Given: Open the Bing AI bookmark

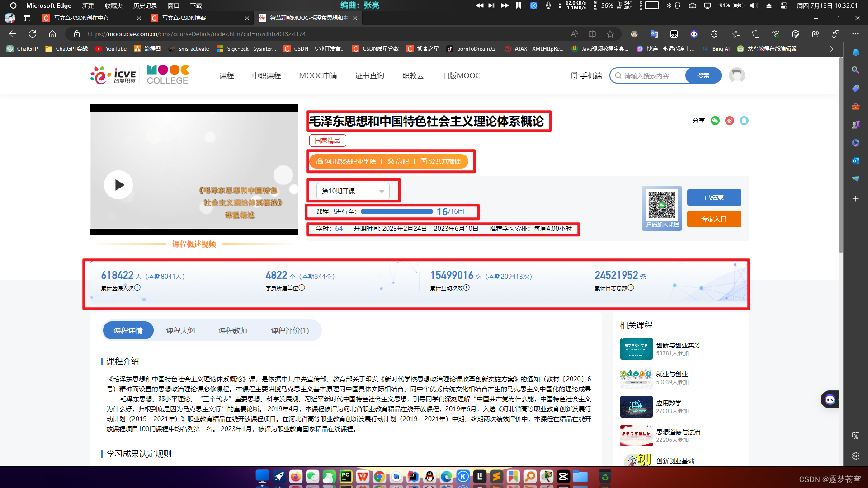Looking at the screenshot, I should (716, 49).
